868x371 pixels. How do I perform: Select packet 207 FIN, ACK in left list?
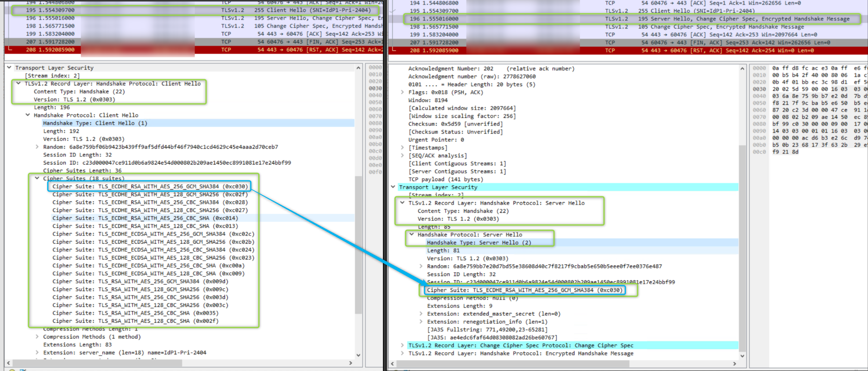coord(193,42)
